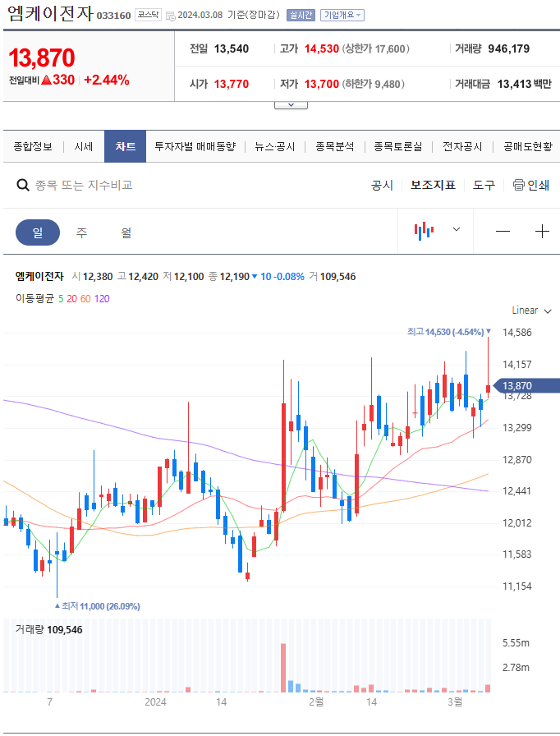560x736 pixels.
Task: Toggle the 60-day moving average
Action: pyautogui.click(x=85, y=298)
